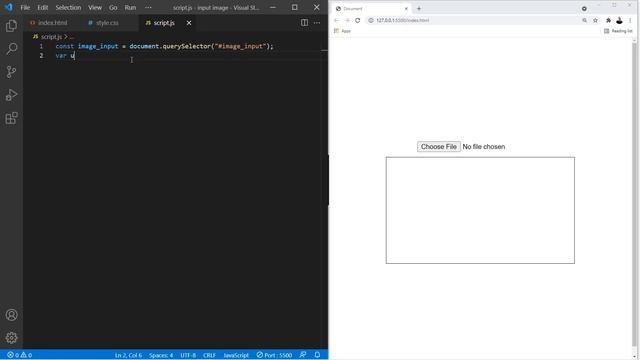Open the File menu
This screenshot has height=360, width=640.
click(x=25, y=7)
